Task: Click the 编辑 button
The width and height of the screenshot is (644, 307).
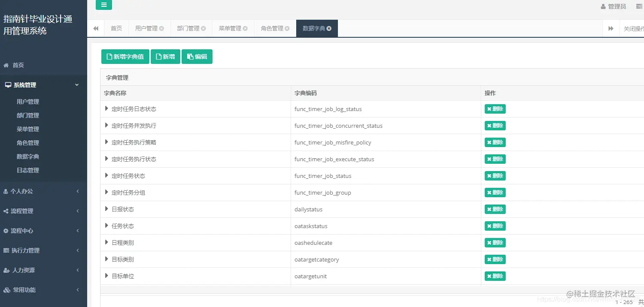Action: [x=197, y=57]
